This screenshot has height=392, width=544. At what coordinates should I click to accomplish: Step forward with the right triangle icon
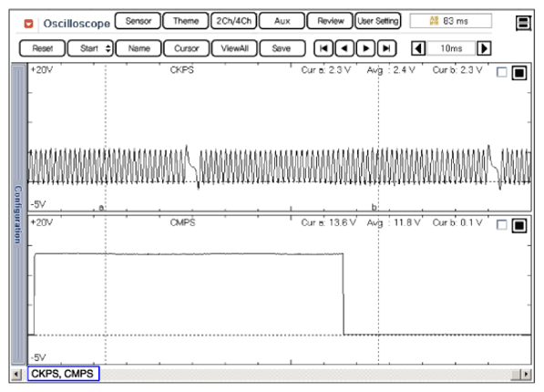coord(365,48)
